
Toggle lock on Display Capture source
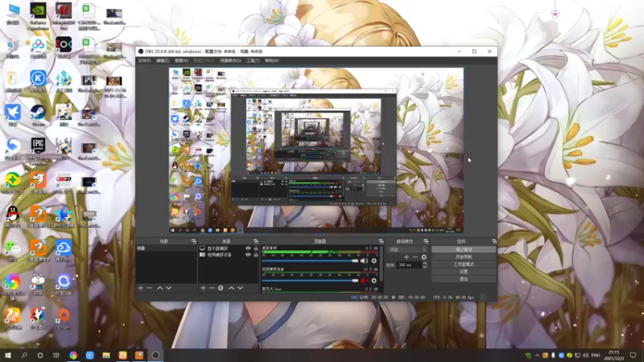(256, 249)
